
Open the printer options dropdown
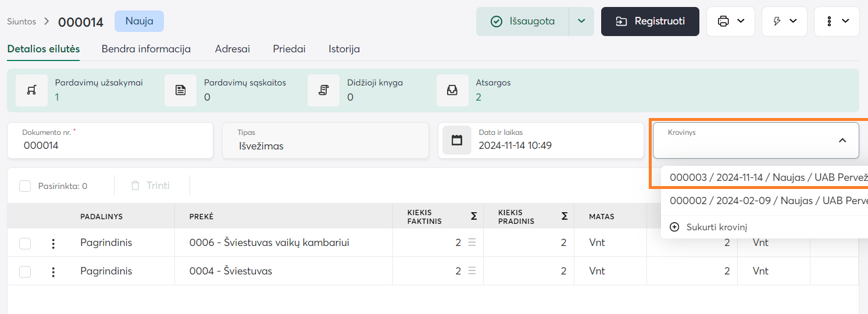click(730, 22)
